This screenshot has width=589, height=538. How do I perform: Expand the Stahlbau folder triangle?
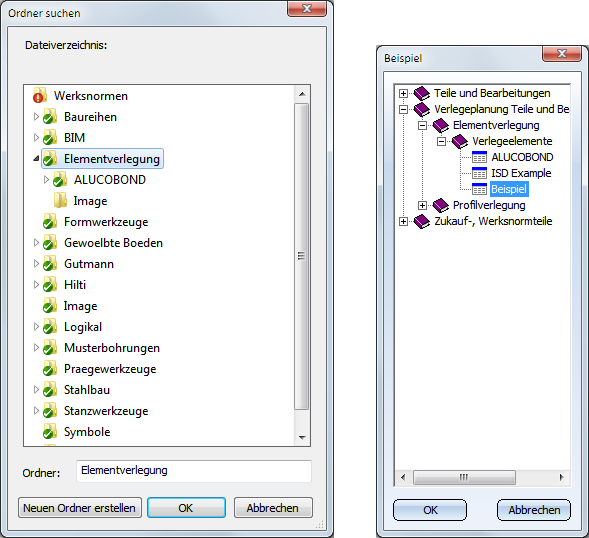(x=36, y=390)
